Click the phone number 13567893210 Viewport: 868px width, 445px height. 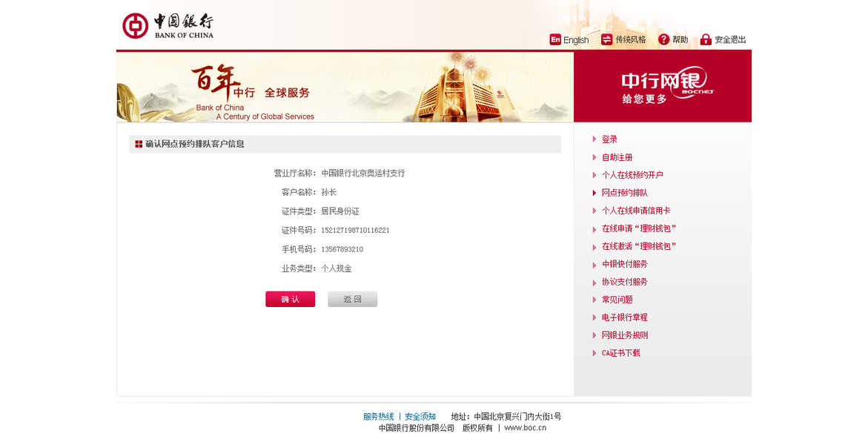pyautogui.click(x=342, y=249)
